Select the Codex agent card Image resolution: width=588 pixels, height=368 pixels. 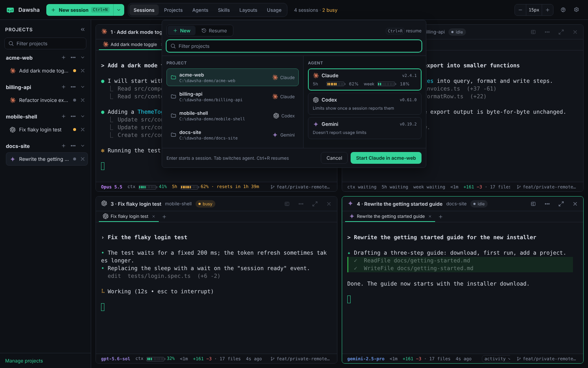pyautogui.click(x=365, y=104)
